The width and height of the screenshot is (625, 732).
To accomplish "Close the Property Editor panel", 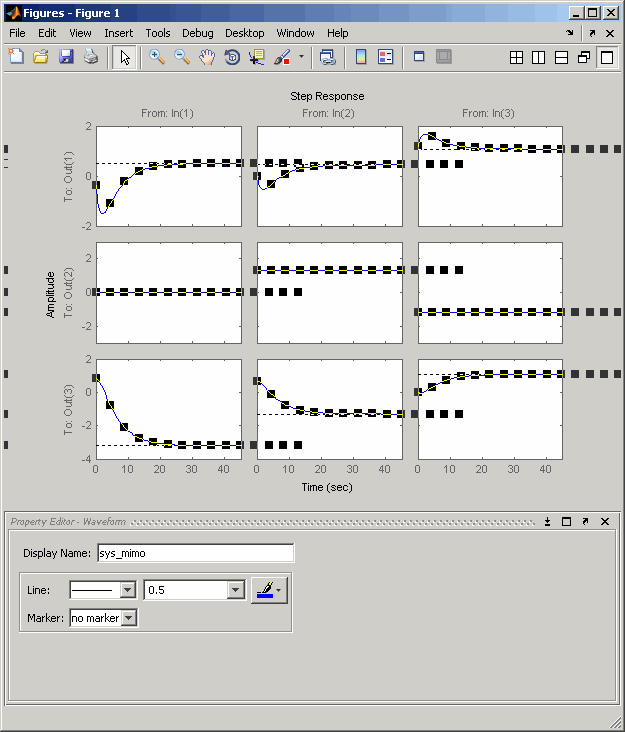I will click(605, 521).
